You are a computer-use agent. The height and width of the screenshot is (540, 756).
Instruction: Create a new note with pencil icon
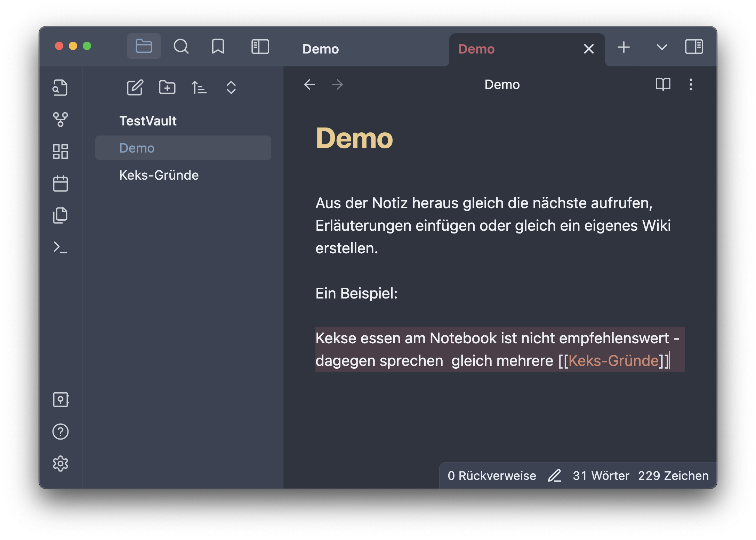coord(135,87)
